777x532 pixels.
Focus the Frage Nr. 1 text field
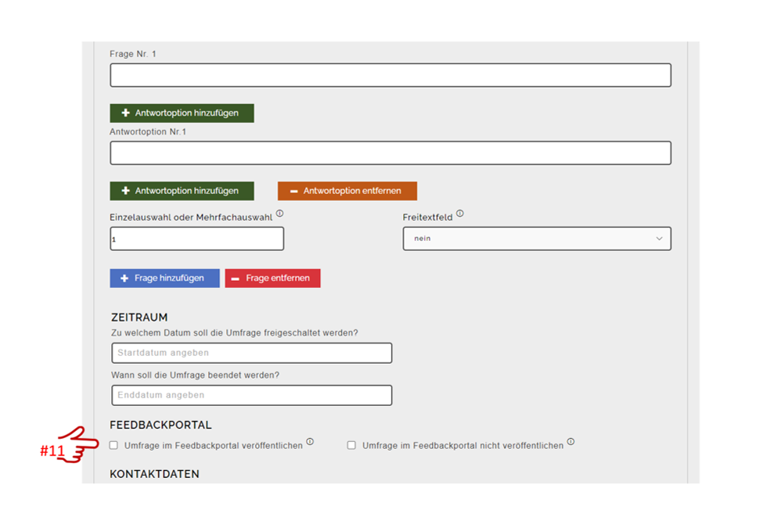point(390,75)
